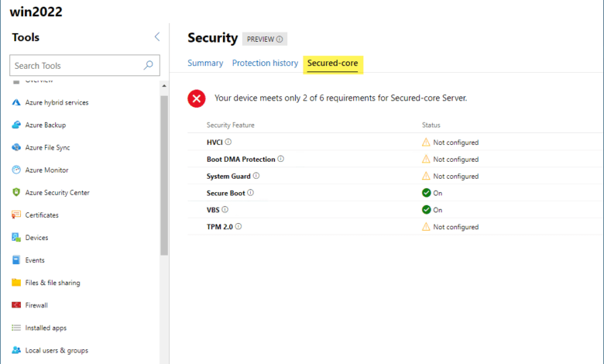Select Azure hybrid services tool label

pyautogui.click(x=57, y=102)
